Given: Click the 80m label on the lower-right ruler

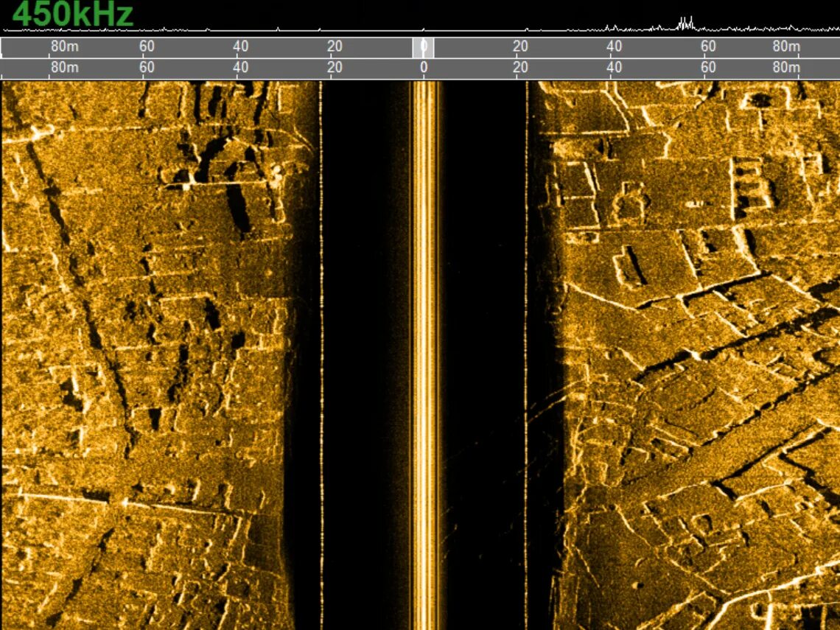Looking at the screenshot, I should [x=787, y=66].
